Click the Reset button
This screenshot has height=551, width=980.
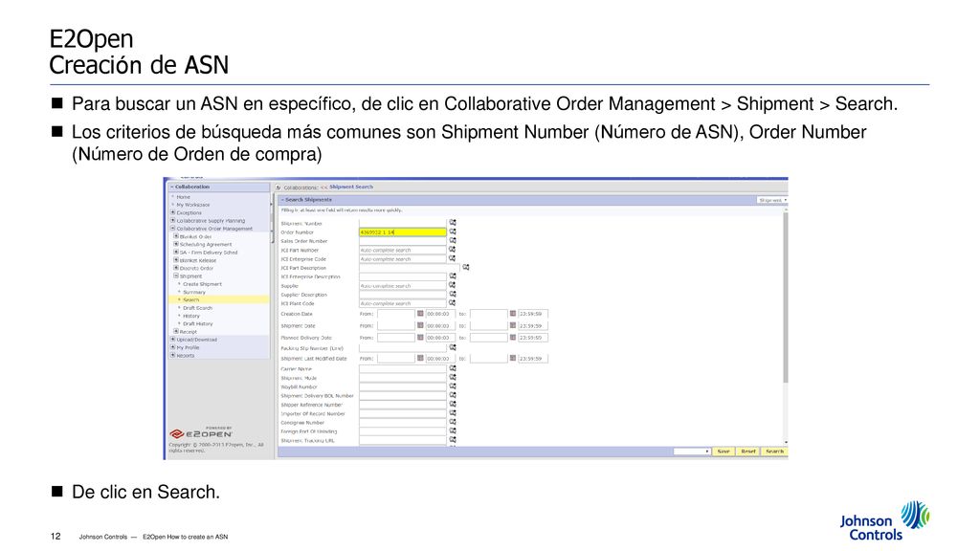pyautogui.click(x=748, y=452)
